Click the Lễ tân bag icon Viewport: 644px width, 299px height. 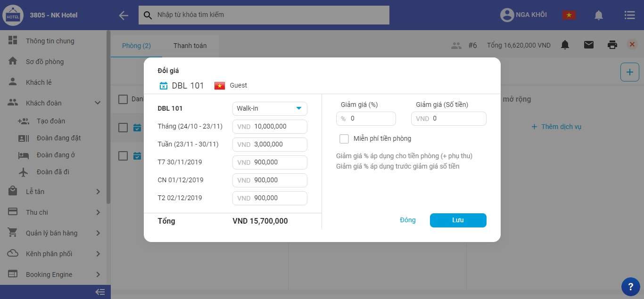click(13, 191)
